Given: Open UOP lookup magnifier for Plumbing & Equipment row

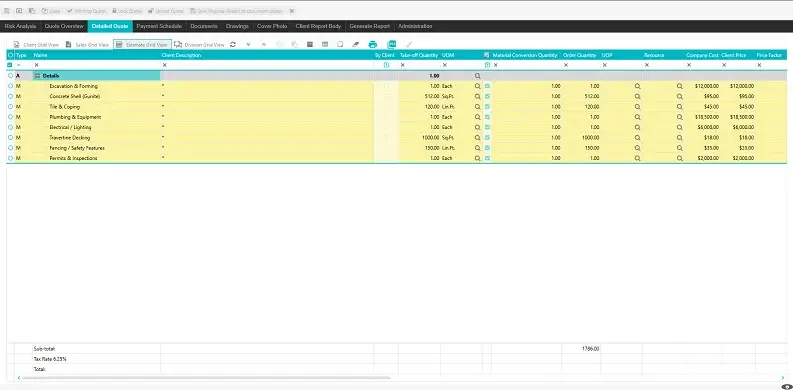Looking at the screenshot, I should (638, 117).
